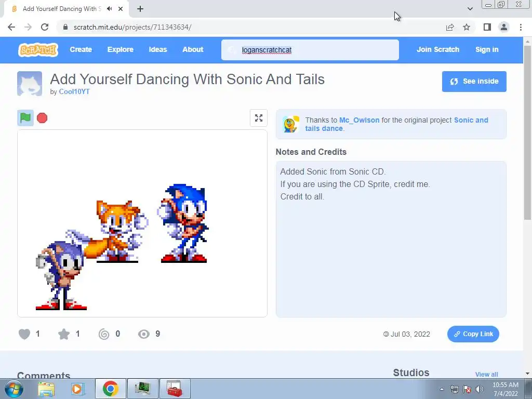This screenshot has height=399, width=532.
Task: Open the Mc_Owlson user link
Action: (x=360, y=120)
